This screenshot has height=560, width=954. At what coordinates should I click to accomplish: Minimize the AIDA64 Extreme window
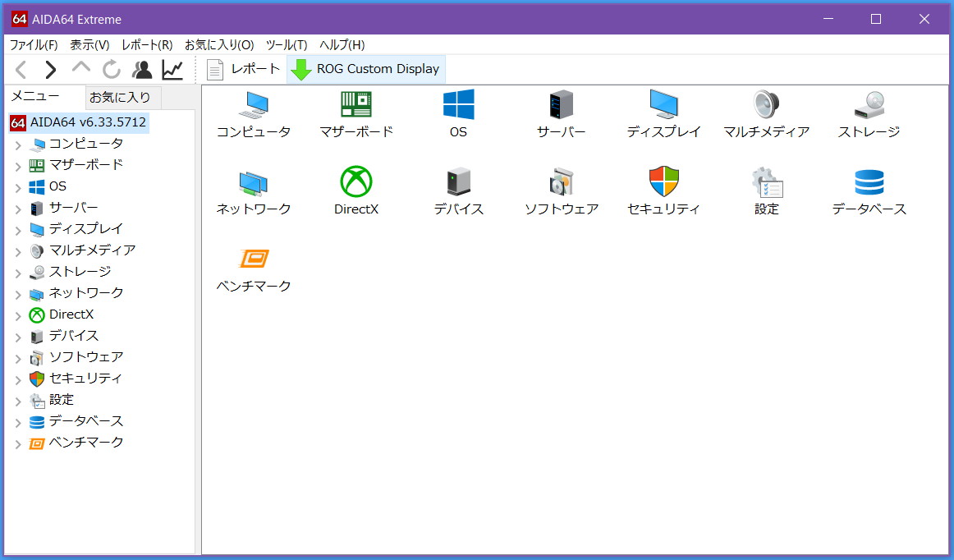click(828, 19)
